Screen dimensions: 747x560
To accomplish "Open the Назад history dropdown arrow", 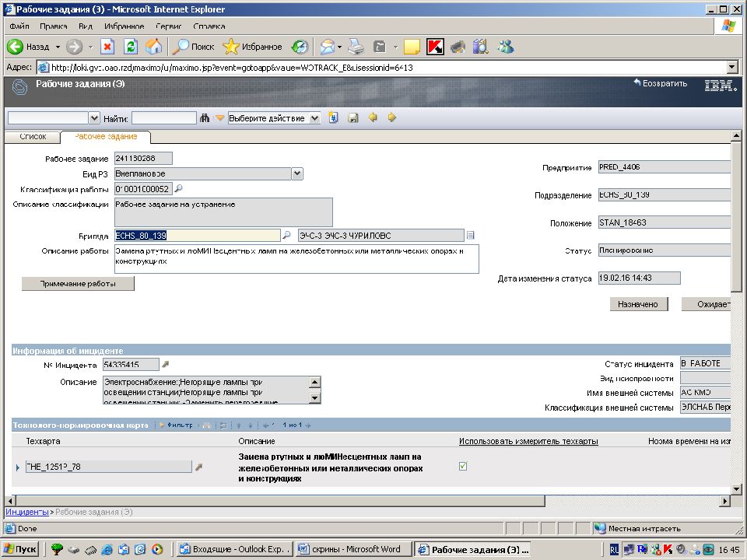I will tap(58, 47).
